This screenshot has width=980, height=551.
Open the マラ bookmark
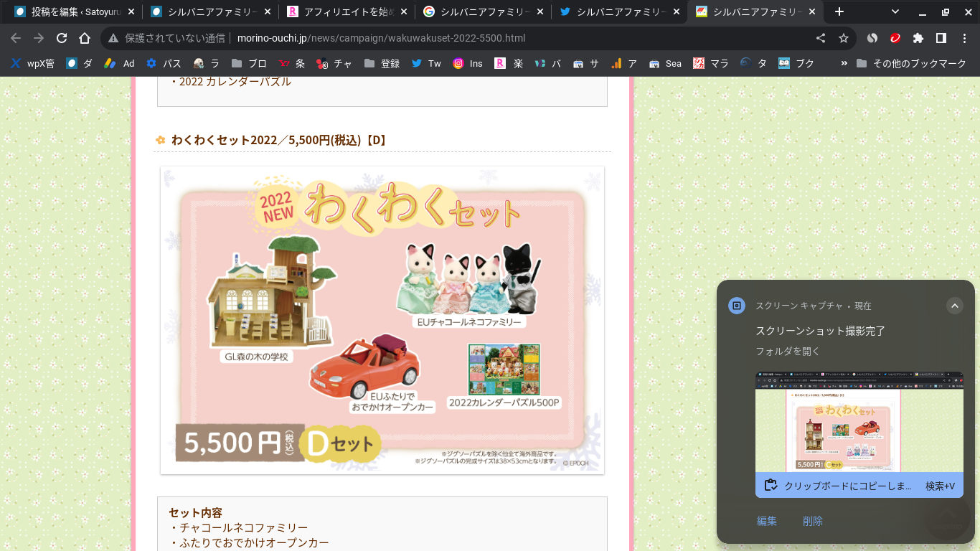point(711,63)
